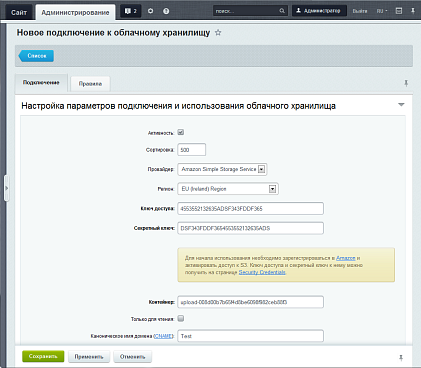Toggle the panel layout icon in header

pyautogui.click(x=399, y=11)
